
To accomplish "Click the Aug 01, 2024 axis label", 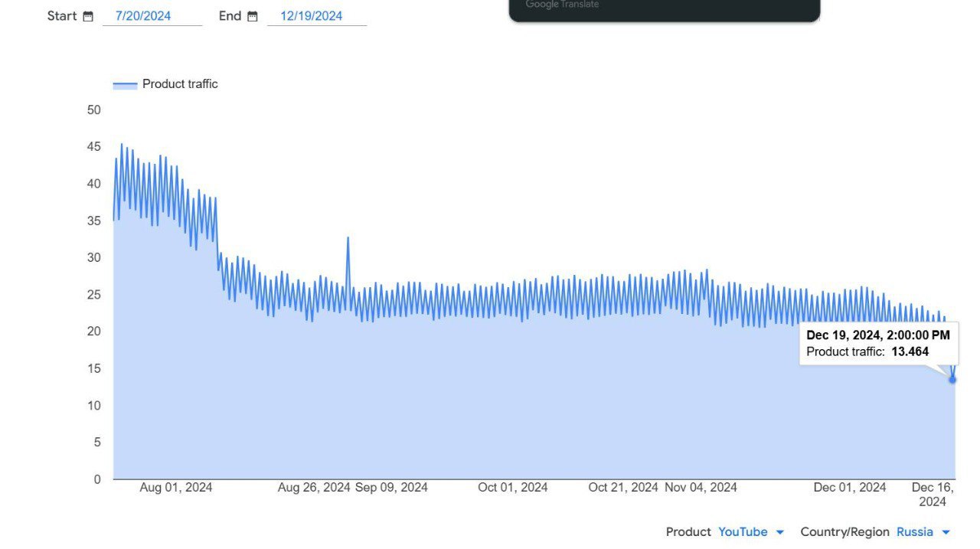I will pos(176,488).
